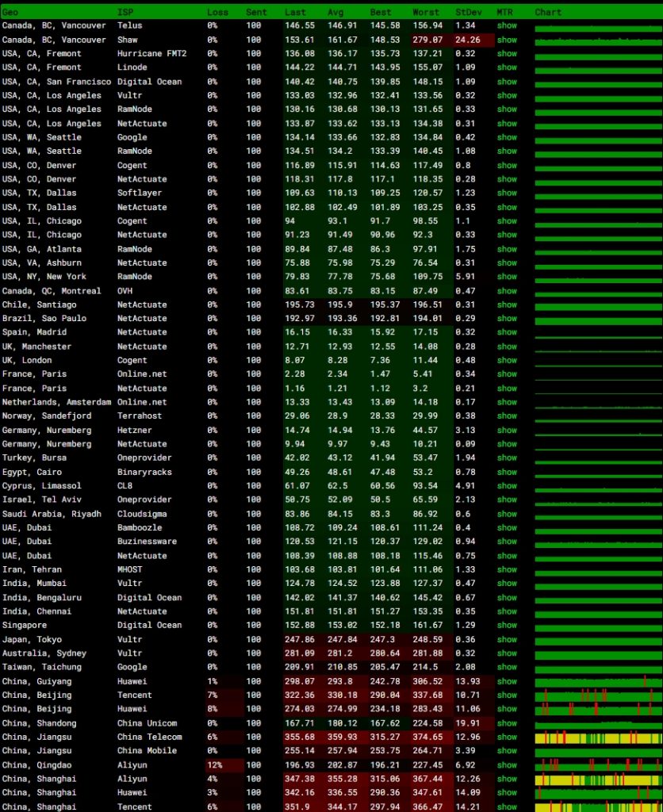Show MTR for Atlanta RamNode
The width and height of the screenshot is (663, 812).
pos(507,249)
